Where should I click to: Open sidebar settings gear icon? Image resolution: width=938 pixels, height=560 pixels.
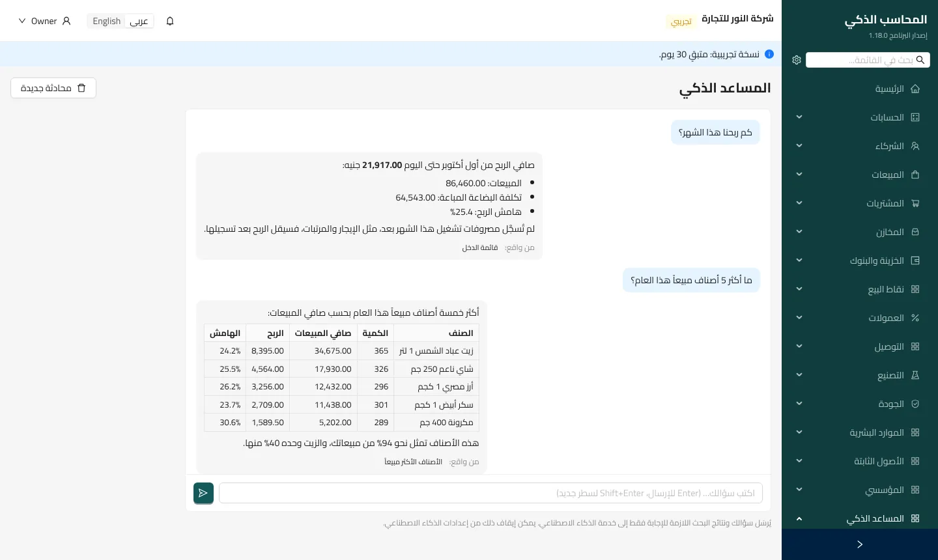coord(797,60)
